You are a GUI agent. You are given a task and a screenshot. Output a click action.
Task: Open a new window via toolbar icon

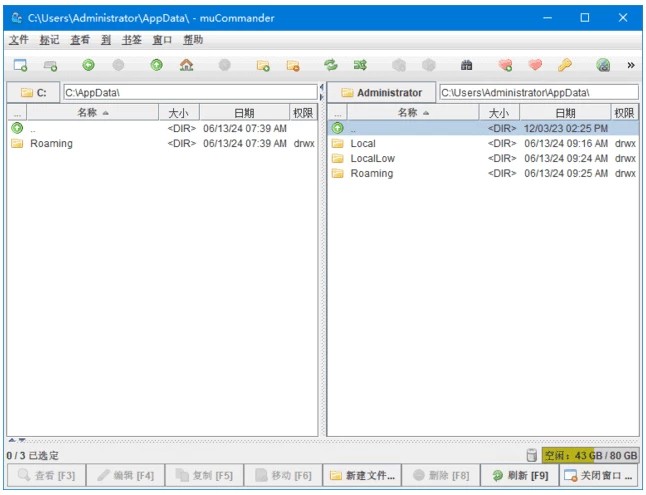[20, 65]
